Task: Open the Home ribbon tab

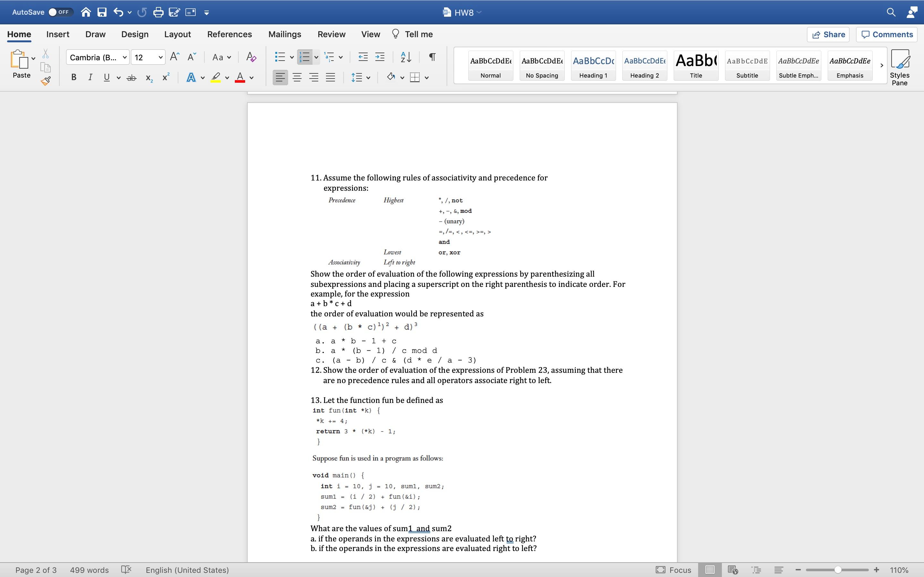Action: coord(19,34)
